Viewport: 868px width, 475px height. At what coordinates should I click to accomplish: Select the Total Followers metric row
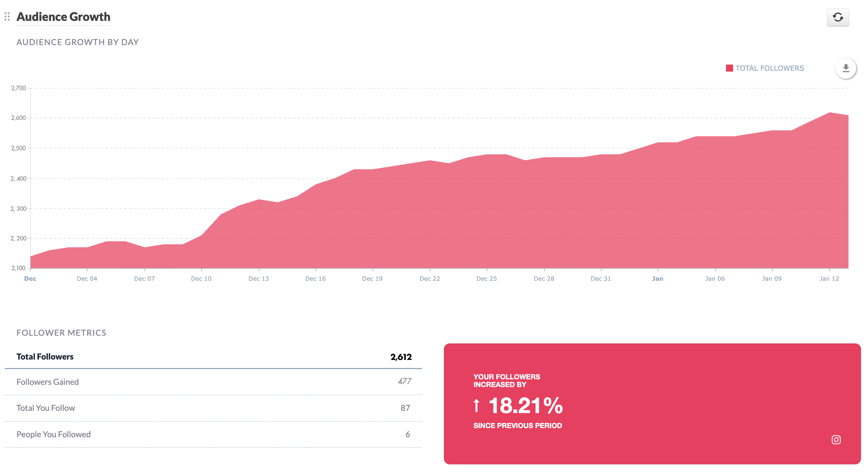click(45, 357)
